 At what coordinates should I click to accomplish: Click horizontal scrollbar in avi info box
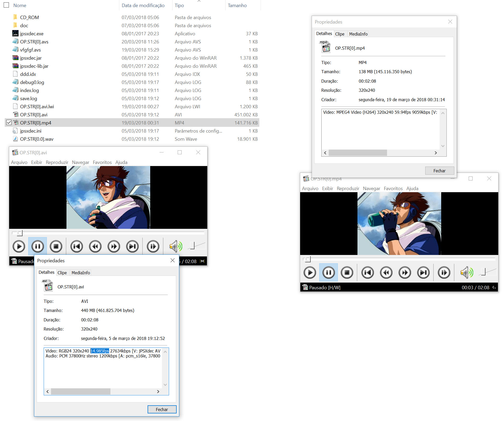[x=81, y=391]
